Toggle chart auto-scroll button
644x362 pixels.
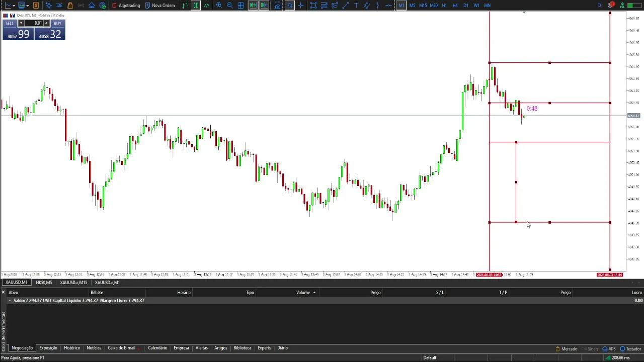point(253,5)
